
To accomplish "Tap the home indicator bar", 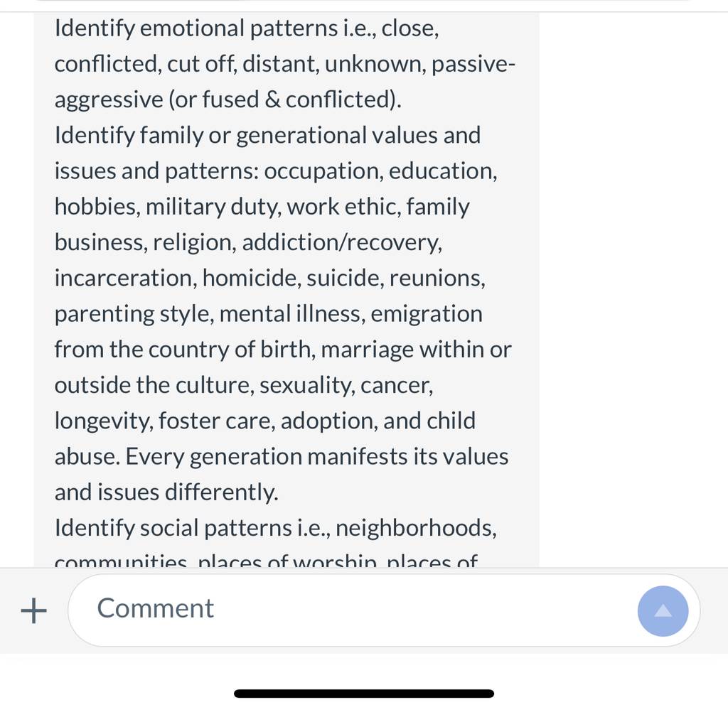I will [x=364, y=694].
